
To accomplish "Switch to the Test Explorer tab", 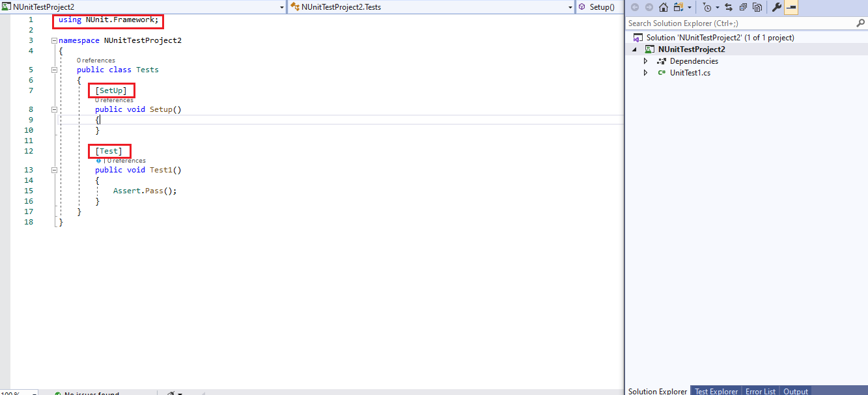I will coord(716,391).
